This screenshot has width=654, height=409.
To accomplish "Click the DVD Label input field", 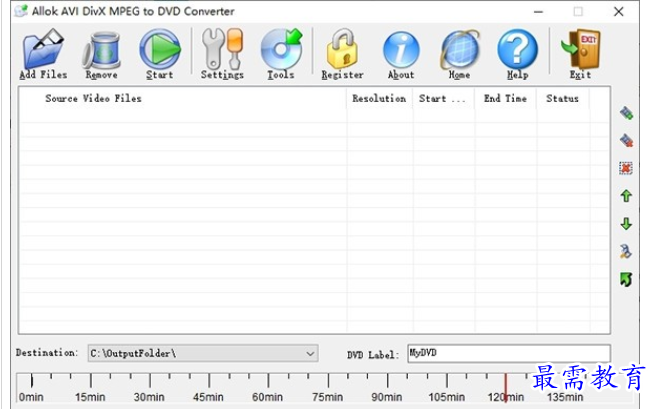I will point(509,353).
